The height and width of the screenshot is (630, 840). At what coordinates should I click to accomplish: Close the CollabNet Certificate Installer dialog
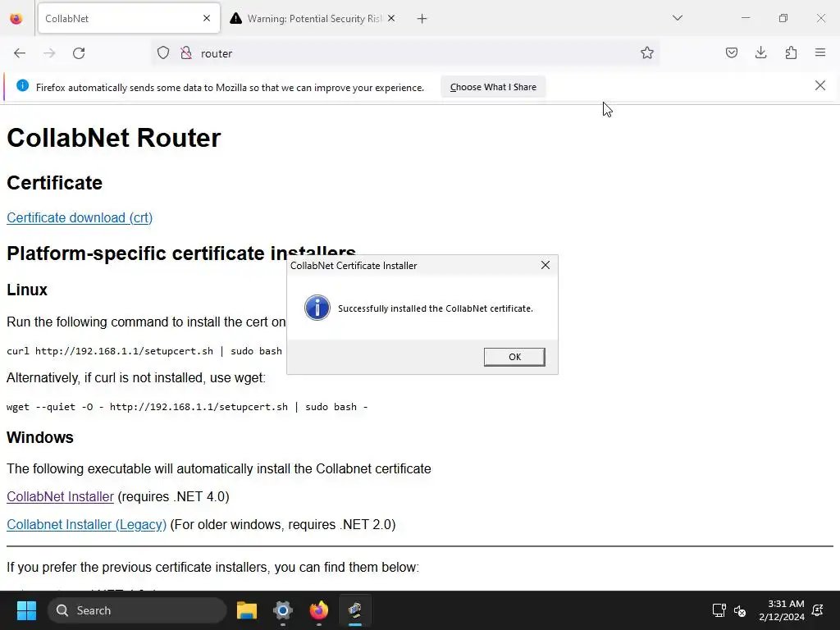coord(546,265)
